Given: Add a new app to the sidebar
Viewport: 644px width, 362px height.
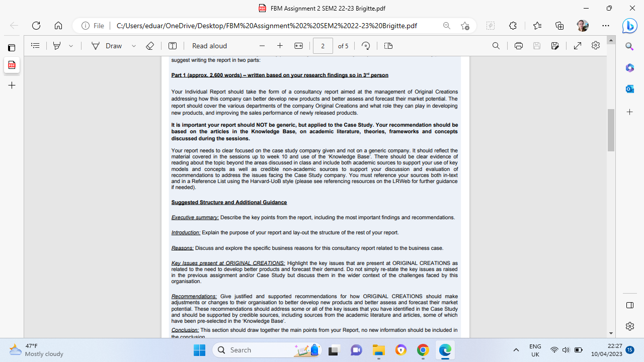Looking at the screenshot, I should (629, 112).
